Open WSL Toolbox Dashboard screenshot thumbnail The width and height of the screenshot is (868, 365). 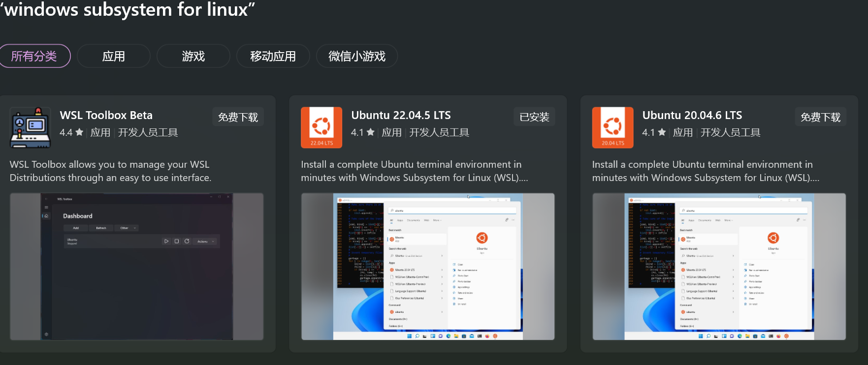coord(137,267)
